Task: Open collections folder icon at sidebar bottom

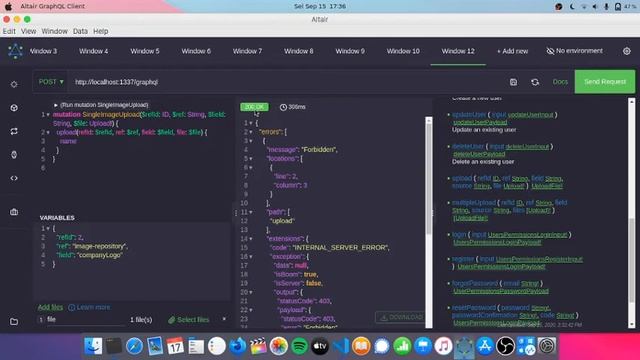Action: 14,322
